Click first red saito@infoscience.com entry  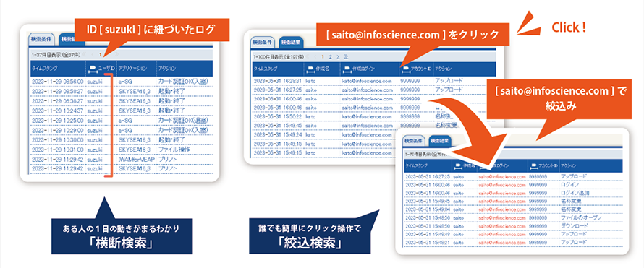tap(502, 176)
